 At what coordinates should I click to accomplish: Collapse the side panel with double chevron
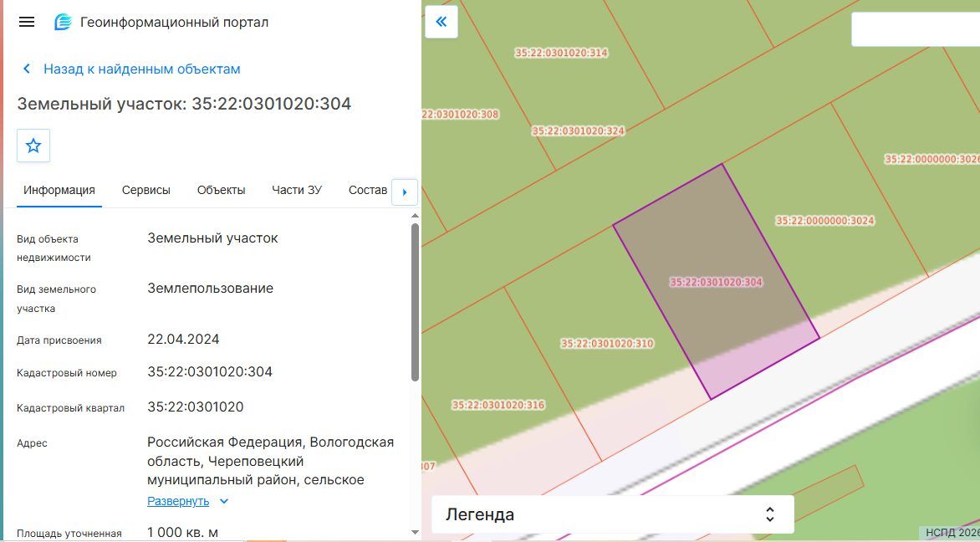coord(442,22)
